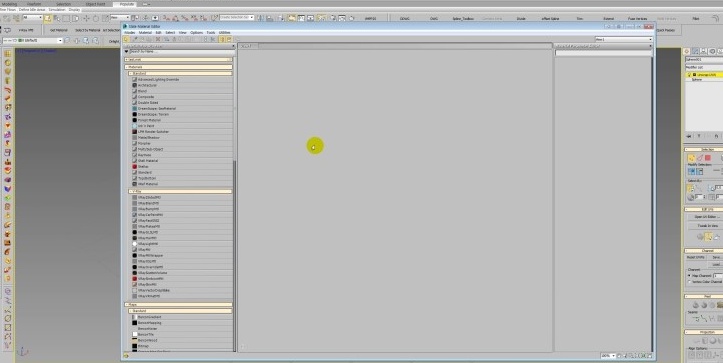Select the VRay2SidedMtl entry
Viewport: 723px width, 363px height.
(182, 197)
